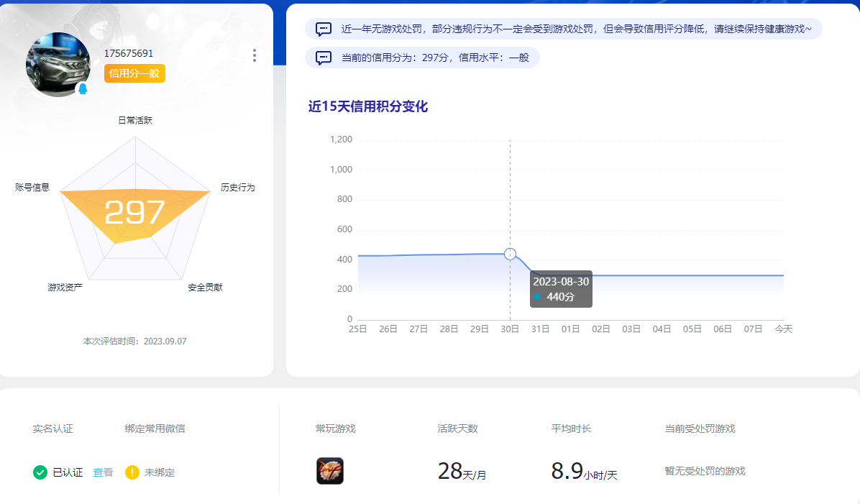Click the 游戏资产 radar axis label

click(x=65, y=288)
